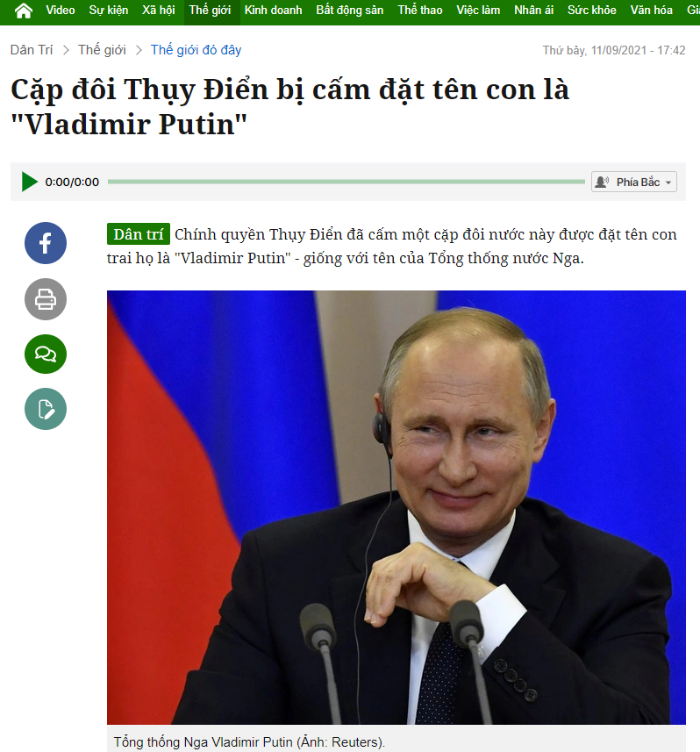Image resolution: width=700 pixels, height=752 pixels.
Task: Select the Thế giới menu tab
Action: pyautogui.click(x=210, y=10)
